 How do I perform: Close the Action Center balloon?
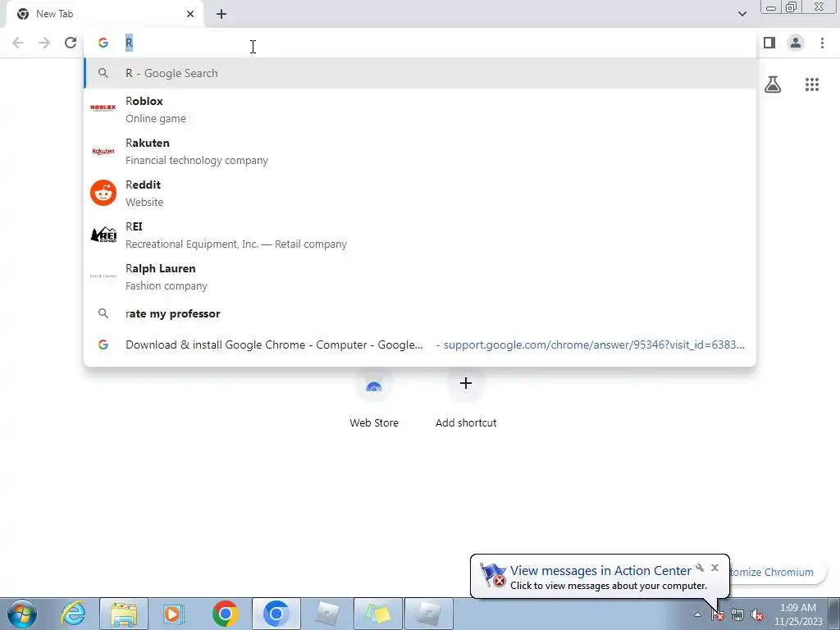(x=714, y=568)
